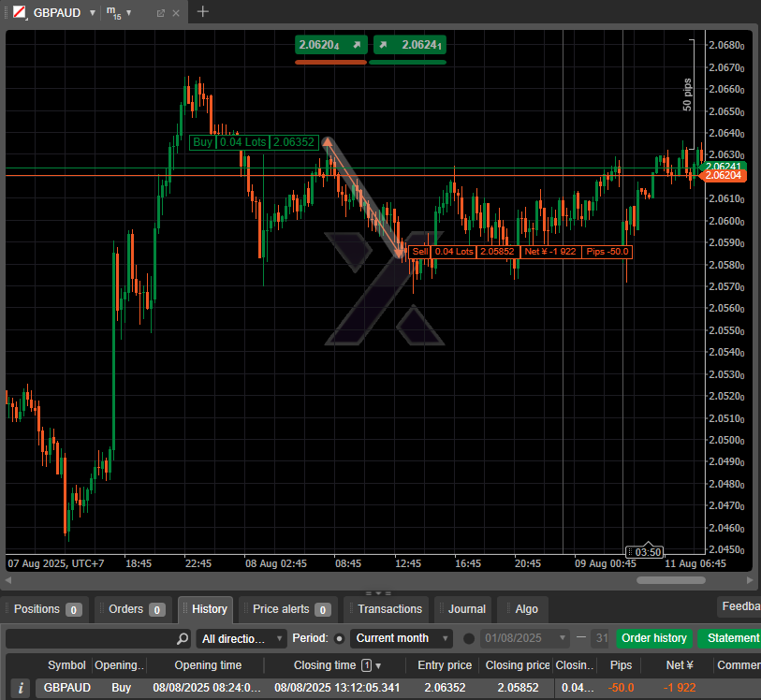Image resolution: width=761 pixels, height=700 pixels.
Task: Click the orange 2.06204 bid price axis label
Action: (723, 176)
